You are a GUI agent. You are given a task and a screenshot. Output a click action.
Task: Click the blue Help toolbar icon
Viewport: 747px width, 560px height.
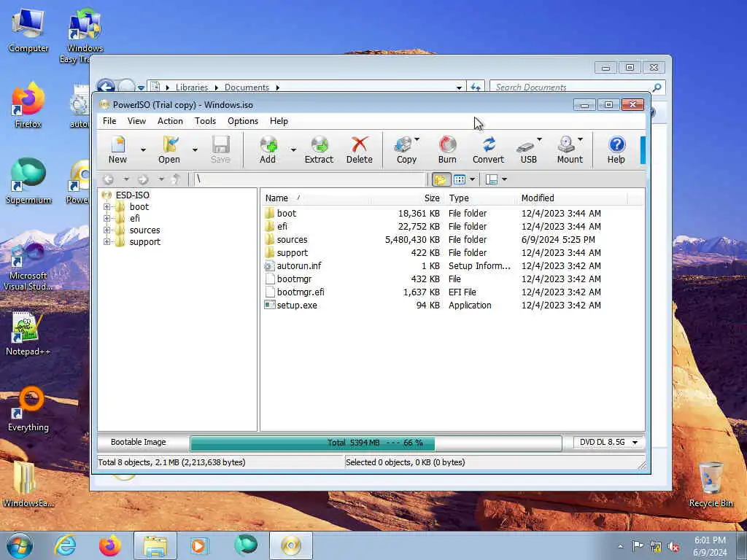(616, 150)
